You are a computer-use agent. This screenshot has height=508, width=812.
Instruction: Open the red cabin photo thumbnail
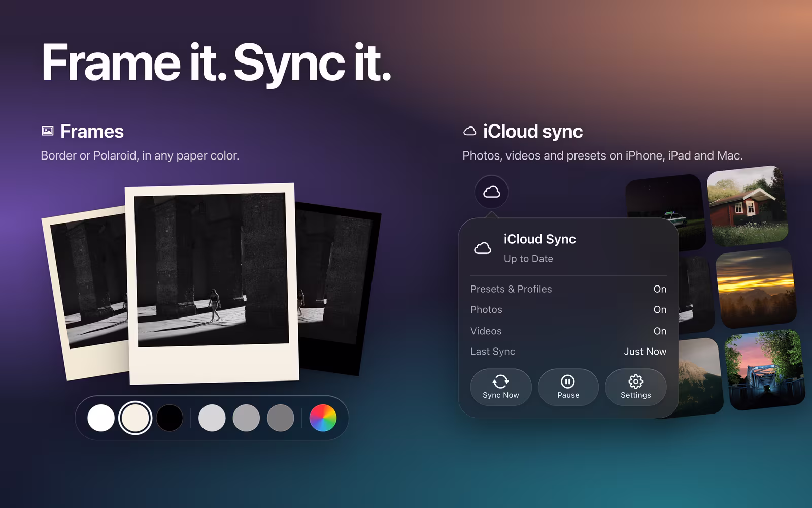coord(747,206)
